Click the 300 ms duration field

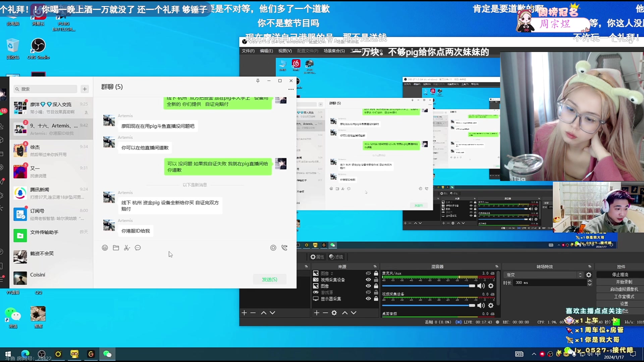click(550, 283)
